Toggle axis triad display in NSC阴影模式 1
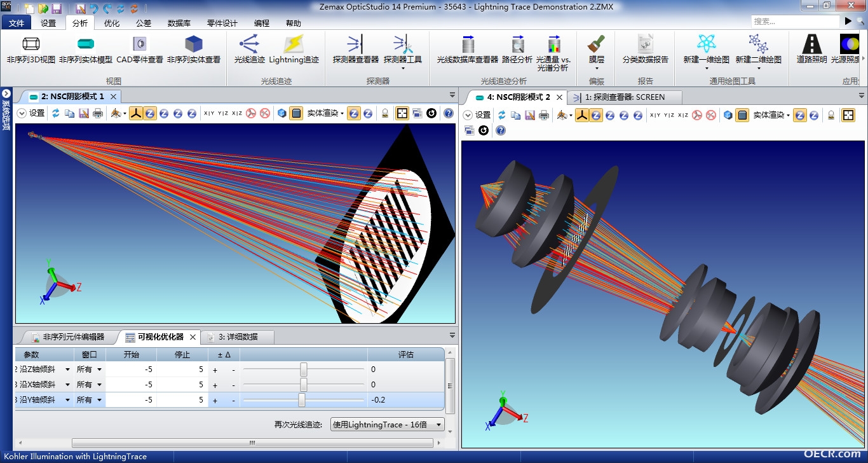 [x=136, y=113]
